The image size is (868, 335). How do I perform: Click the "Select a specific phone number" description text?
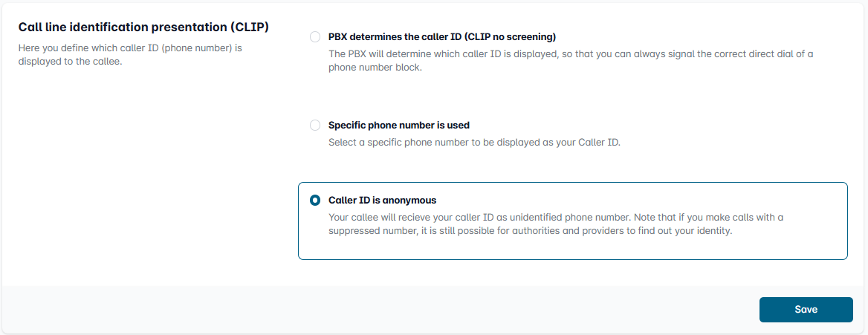tap(473, 142)
